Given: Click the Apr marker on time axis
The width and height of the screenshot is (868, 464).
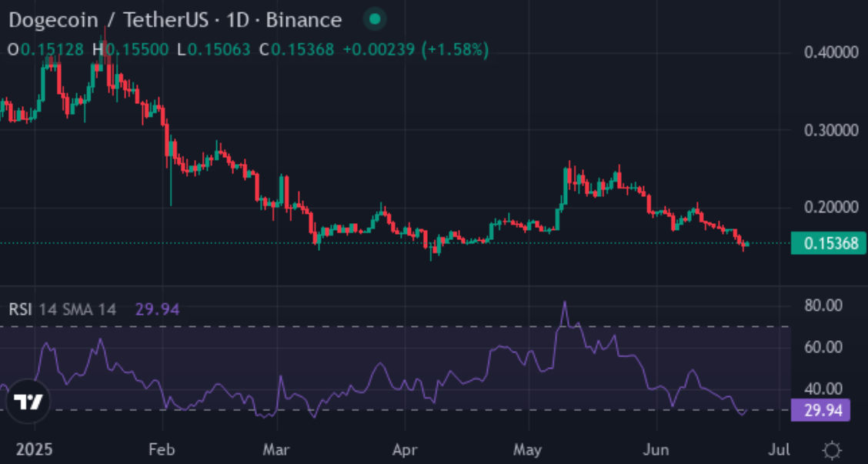Looking at the screenshot, I should click(404, 449).
